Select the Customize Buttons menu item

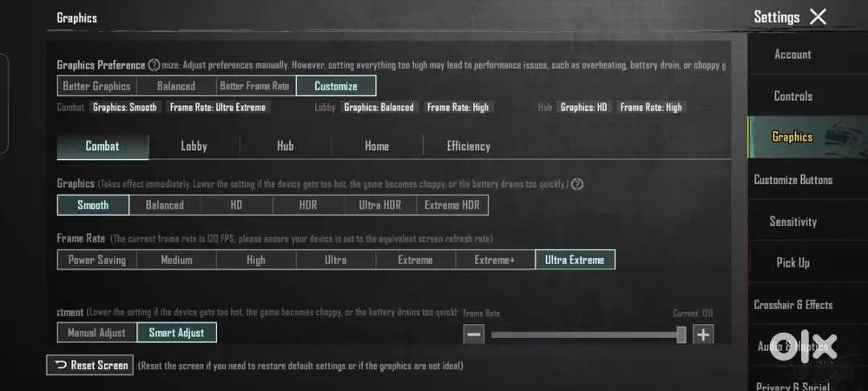coord(792,180)
